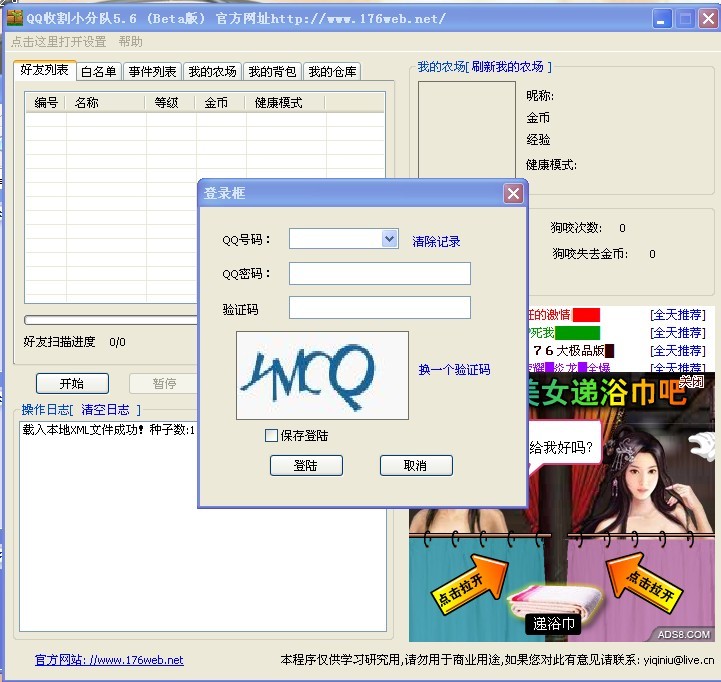Click 全天推荐 next to 大极品版
Image resolution: width=721 pixels, height=682 pixels.
[677, 350]
